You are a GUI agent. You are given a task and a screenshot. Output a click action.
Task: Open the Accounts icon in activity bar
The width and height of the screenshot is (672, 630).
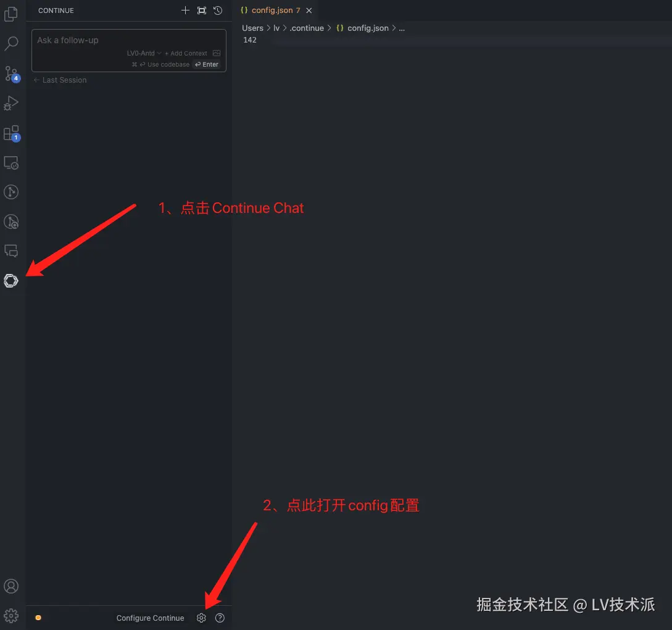pyautogui.click(x=11, y=586)
